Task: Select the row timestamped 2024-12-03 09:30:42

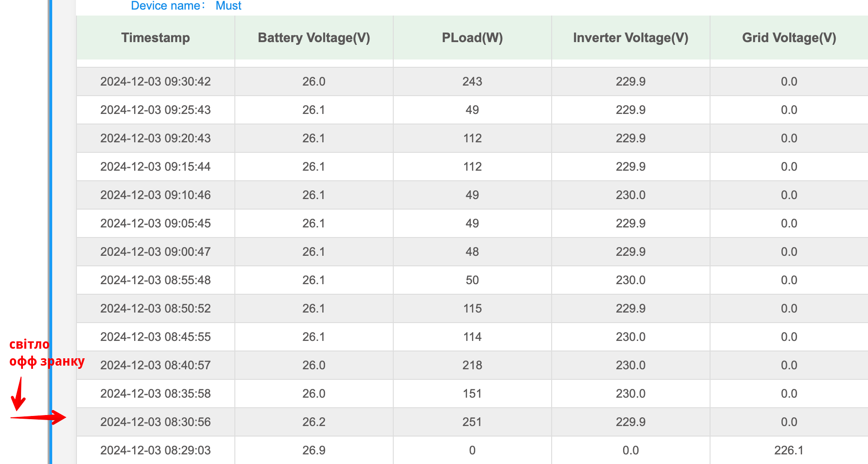Action: coord(472,81)
